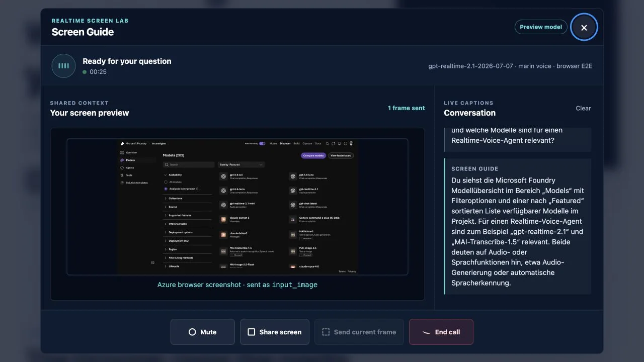Image resolution: width=644 pixels, height=362 pixels.
Task: Click the Preview model button
Action: 541,27
